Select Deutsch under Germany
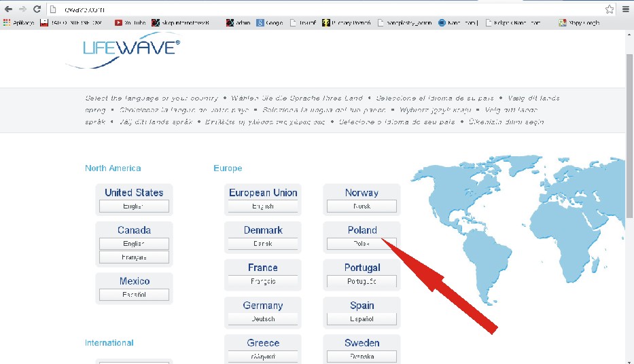The image size is (634, 364). (x=263, y=318)
